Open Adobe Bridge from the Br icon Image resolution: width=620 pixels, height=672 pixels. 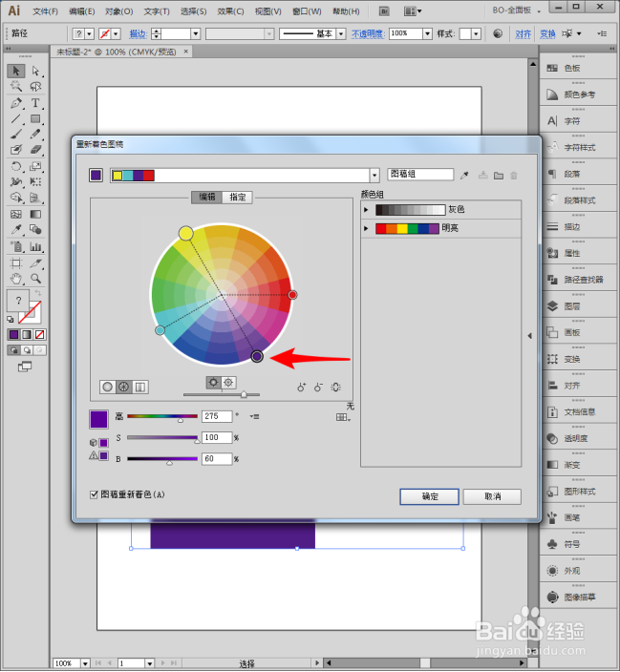coord(384,11)
